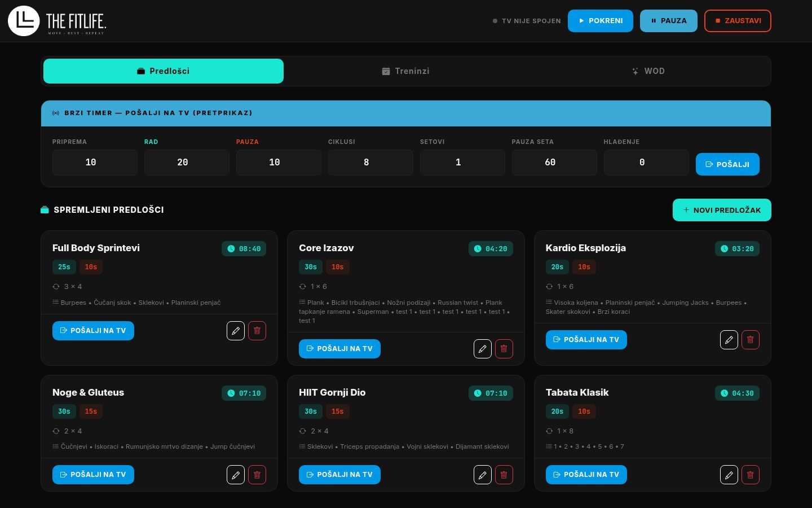
Task: Create a new preset with NOVI PREDLOŽAK
Action: [x=722, y=210]
